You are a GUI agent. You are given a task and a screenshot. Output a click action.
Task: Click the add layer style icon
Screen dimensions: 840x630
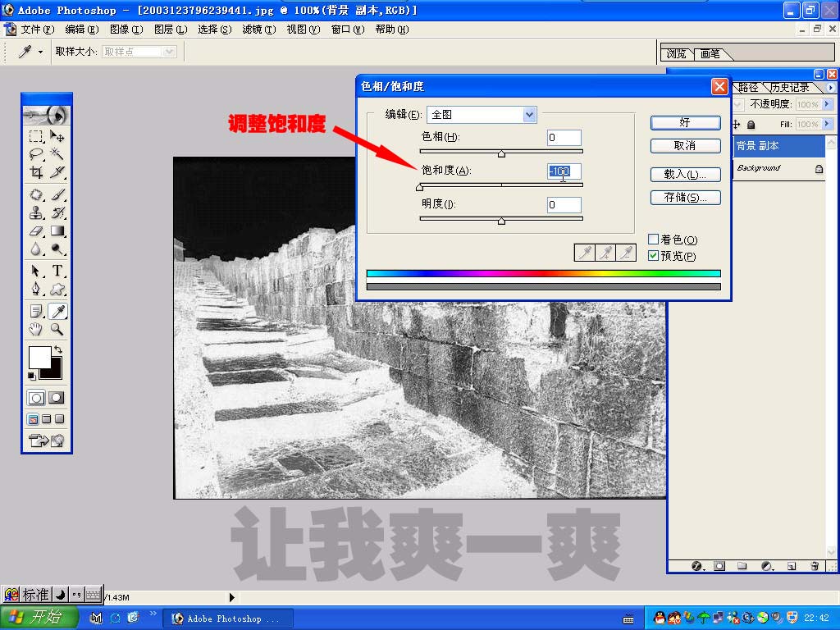(697, 566)
